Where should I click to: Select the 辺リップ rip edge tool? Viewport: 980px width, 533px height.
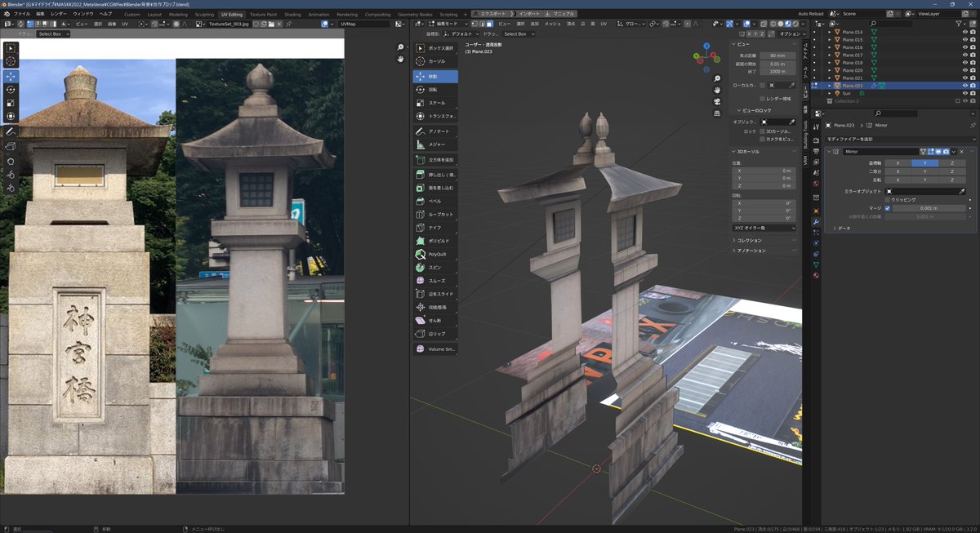coord(435,334)
